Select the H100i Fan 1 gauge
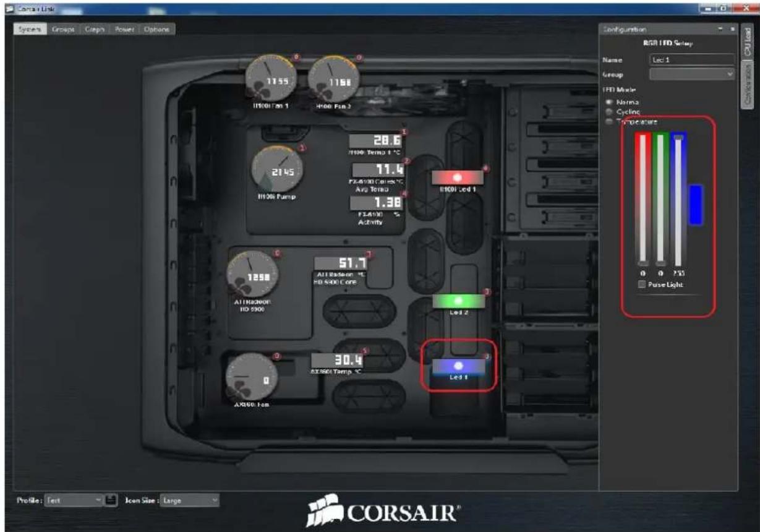Image resolution: width=760 pixels, height=532 pixels. pos(271,79)
